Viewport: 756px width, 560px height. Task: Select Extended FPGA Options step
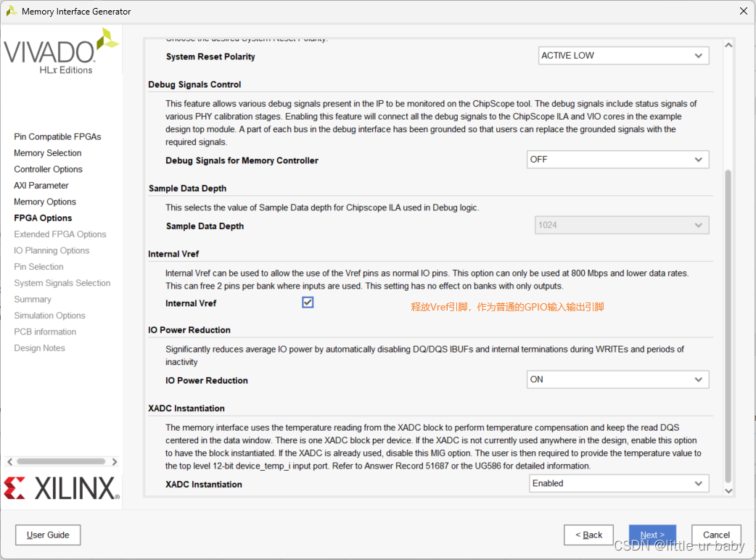pyautogui.click(x=59, y=234)
